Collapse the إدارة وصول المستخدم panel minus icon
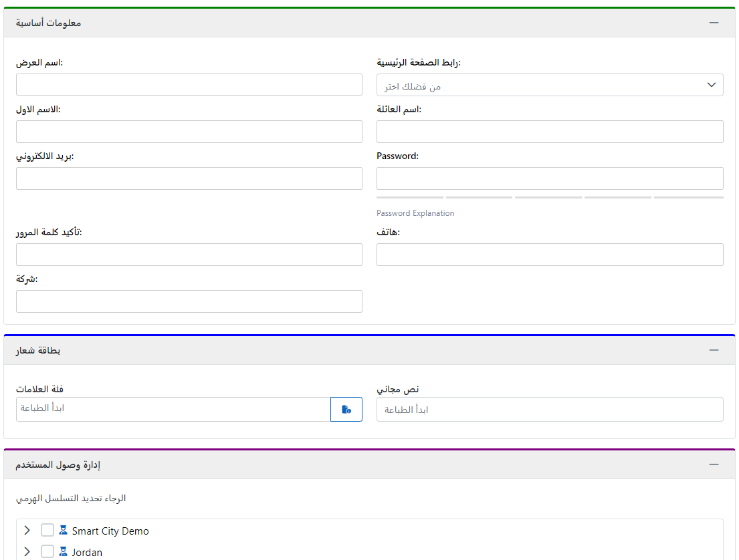 714,464
